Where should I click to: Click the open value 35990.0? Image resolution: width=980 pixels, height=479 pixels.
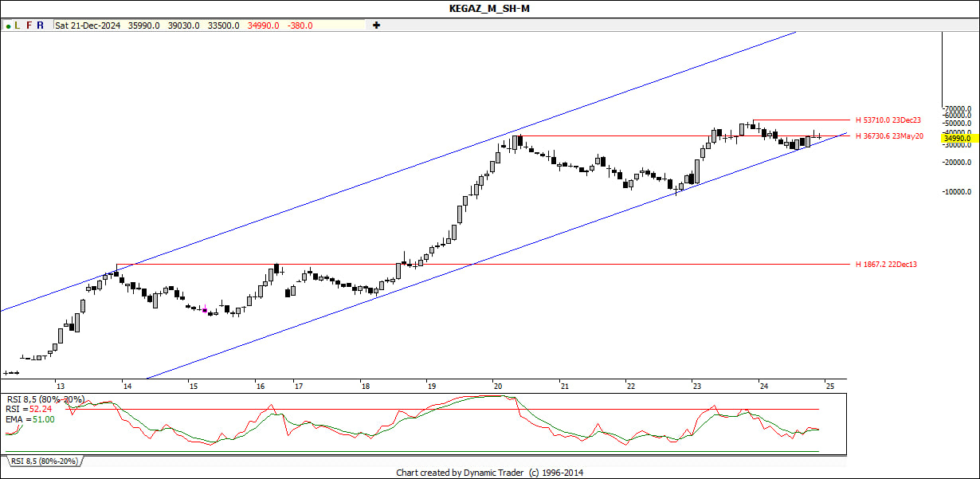pos(144,26)
